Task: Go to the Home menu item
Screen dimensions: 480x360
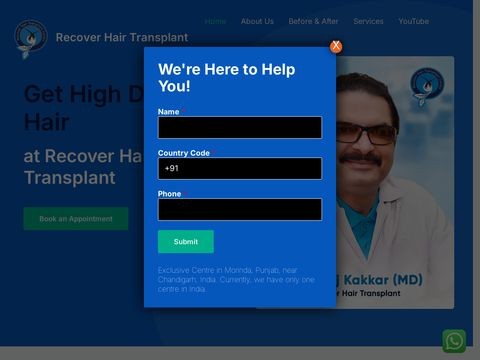Action: pos(215,21)
